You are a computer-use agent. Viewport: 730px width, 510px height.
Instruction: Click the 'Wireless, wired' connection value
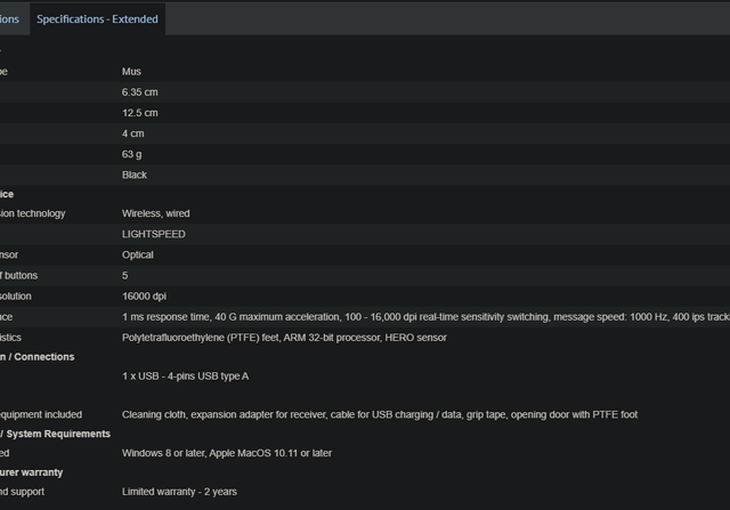pyautogui.click(x=156, y=214)
